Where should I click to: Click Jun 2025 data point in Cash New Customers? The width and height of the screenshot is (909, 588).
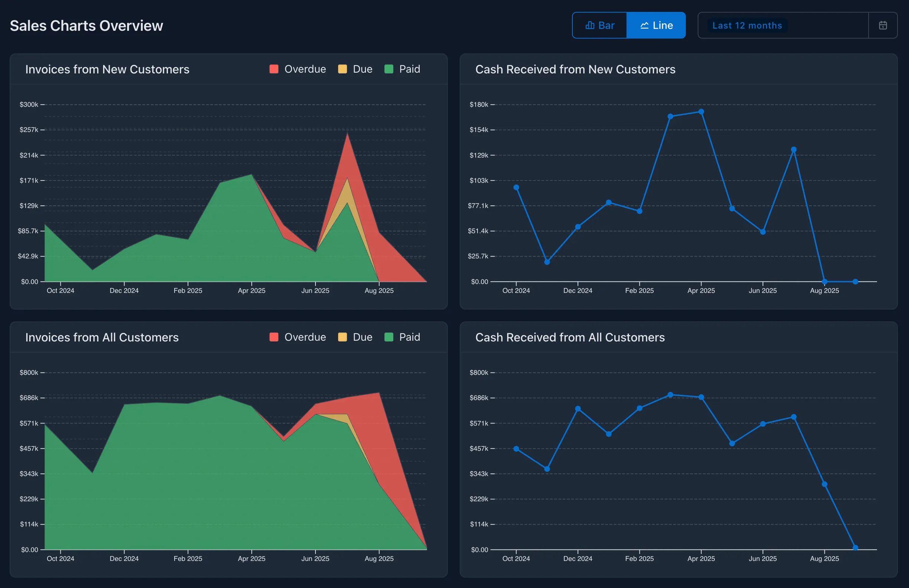click(x=763, y=232)
